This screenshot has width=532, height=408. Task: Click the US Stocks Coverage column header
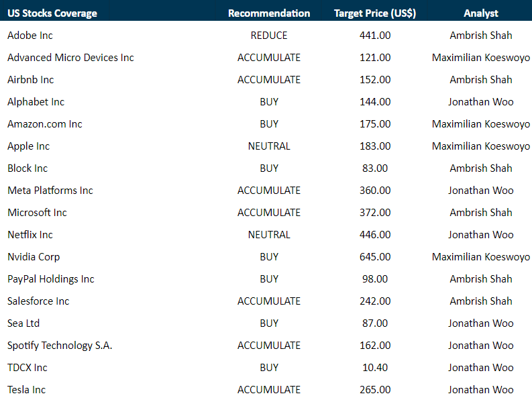tap(52, 13)
